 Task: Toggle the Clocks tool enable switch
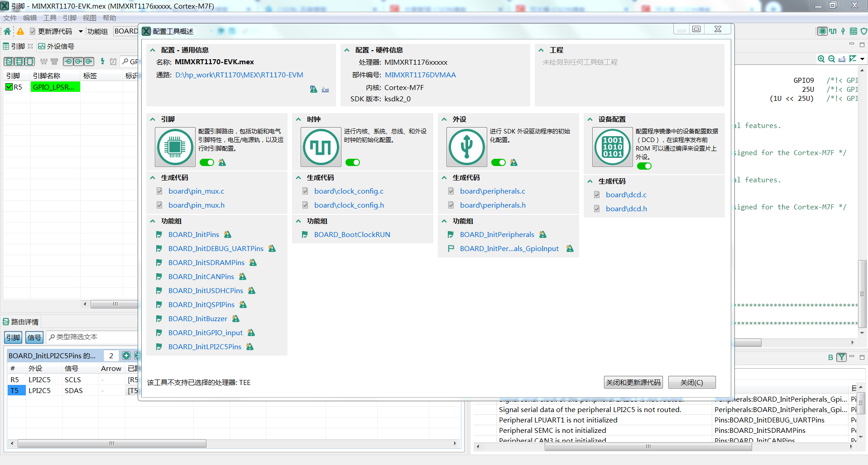[353, 162]
